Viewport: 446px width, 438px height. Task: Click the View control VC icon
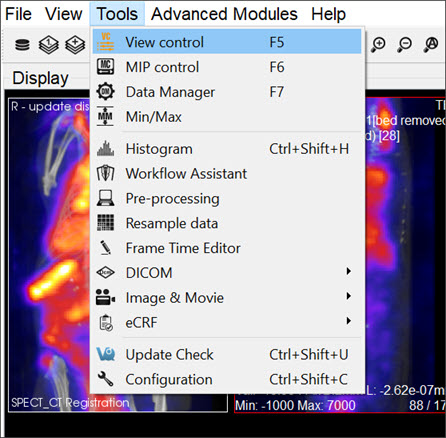pyautogui.click(x=106, y=42)
